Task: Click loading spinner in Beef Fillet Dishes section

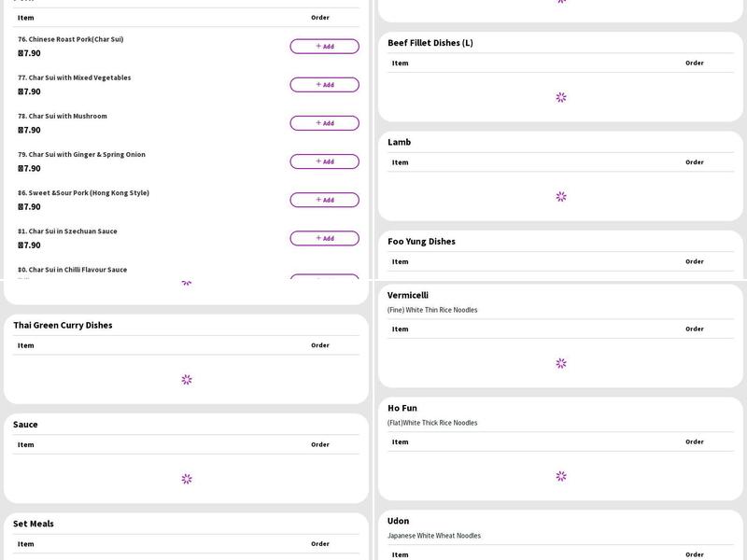Action: (561, 97)
